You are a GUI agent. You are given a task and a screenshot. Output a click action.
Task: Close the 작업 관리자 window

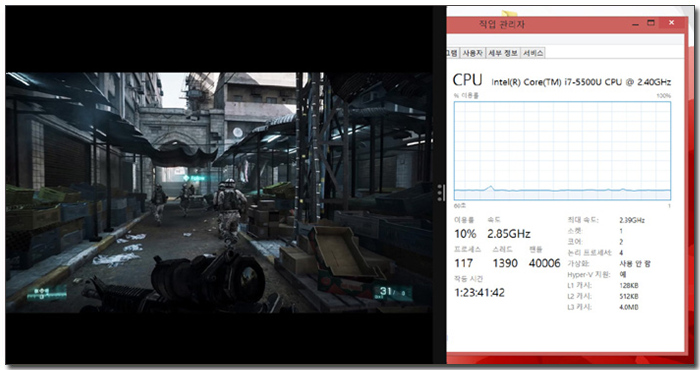pyautogui.click(x=671, y=23)
